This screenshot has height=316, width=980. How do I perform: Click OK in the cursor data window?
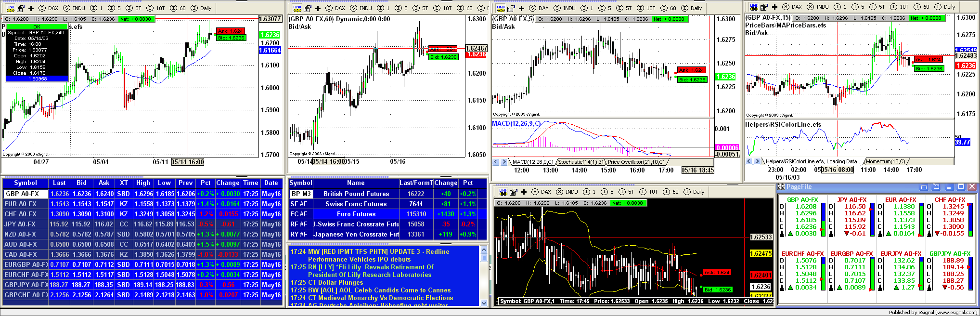click(x=37, y=26)
